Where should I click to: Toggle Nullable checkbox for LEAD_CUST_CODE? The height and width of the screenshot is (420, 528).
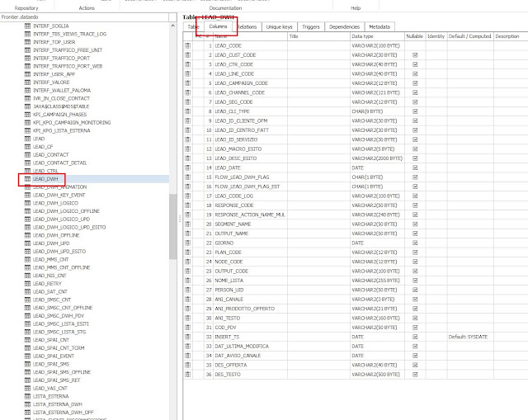coord(415,55)
